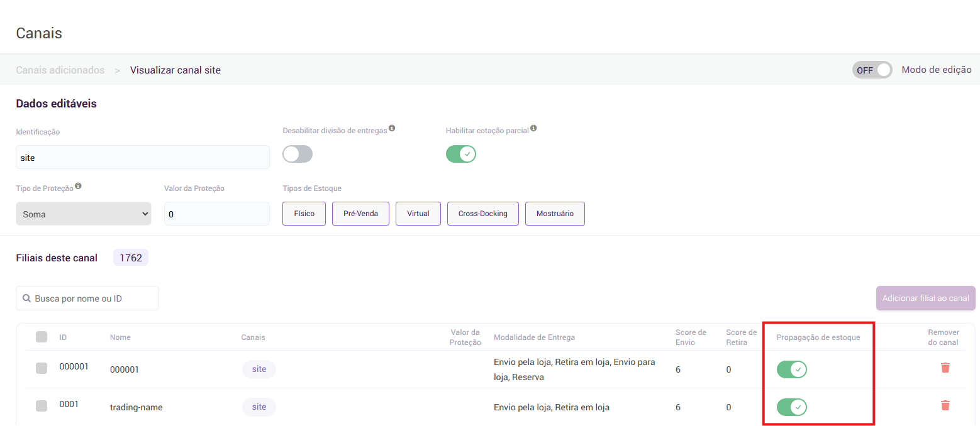
Task: Toggle Modo de edição switch
Action: 872,70
